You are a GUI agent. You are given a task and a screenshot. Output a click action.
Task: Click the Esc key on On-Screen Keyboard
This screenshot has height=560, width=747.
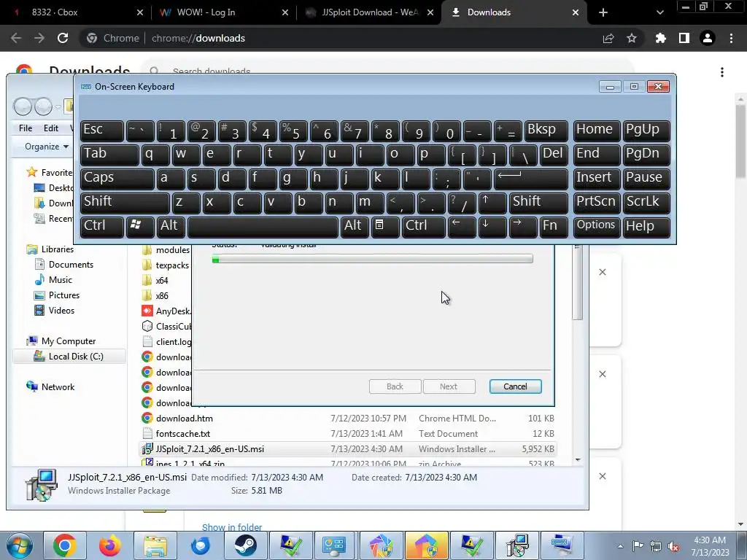point(102,131)
